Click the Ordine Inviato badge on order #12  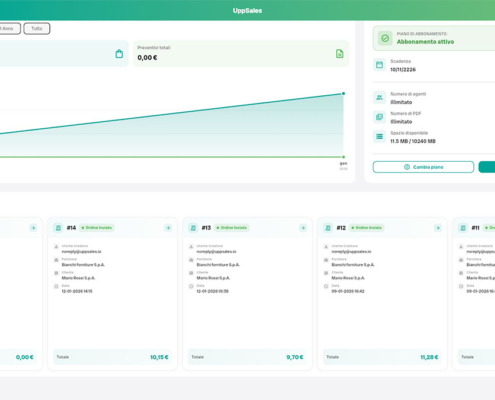pyautogui.click(x=367, y=228)
